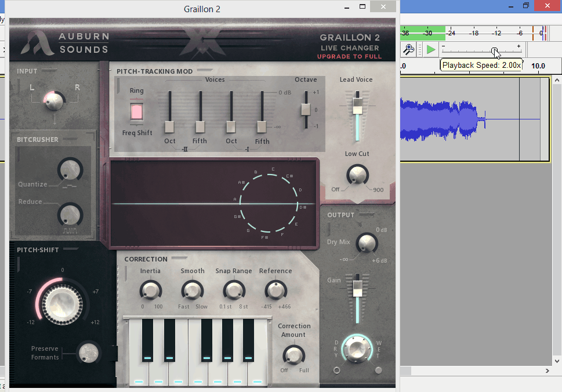
Task: Toggle the CORRECTION section switch
Action: tap(179, 259)
